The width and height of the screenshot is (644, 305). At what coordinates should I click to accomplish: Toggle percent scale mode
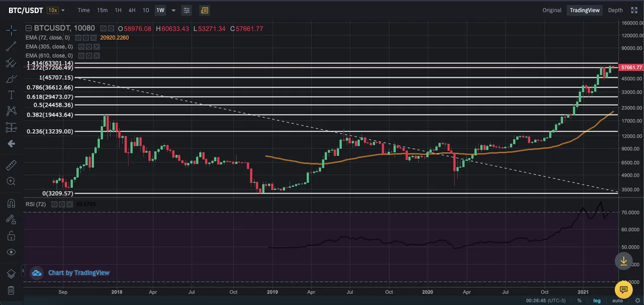(580, 300)
